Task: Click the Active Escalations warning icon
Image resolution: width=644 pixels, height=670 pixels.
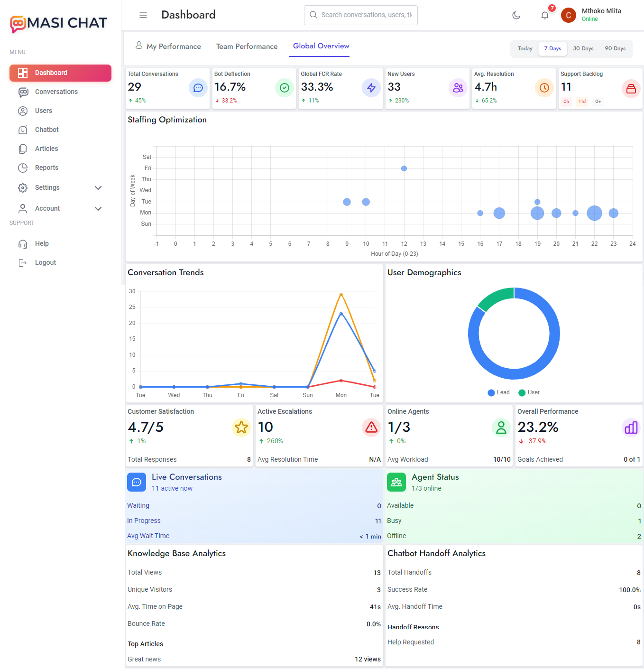Action: (371, 427)
